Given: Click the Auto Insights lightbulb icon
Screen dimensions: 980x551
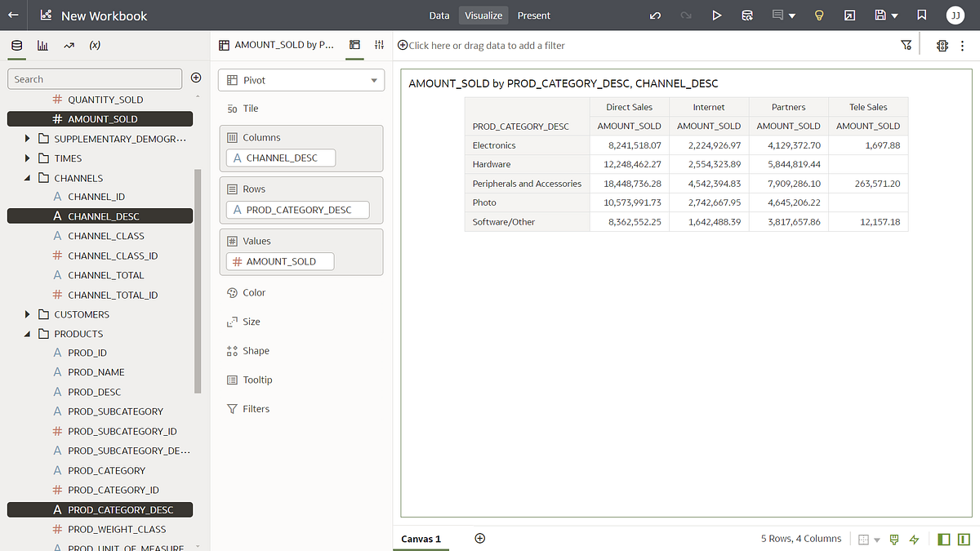Looking at the screenshot, I should (x=819, y=15).
